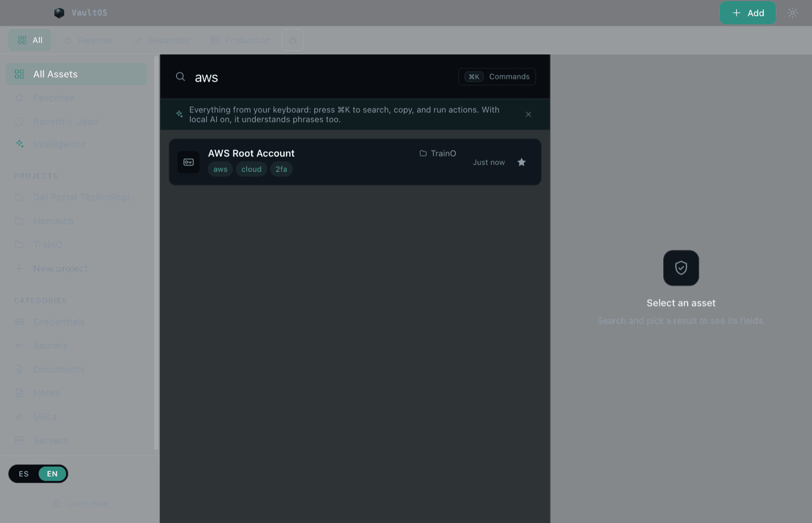812x523 pixels.
Task: Open the ⌘K Commands button
Action: [x=497, y=77]
